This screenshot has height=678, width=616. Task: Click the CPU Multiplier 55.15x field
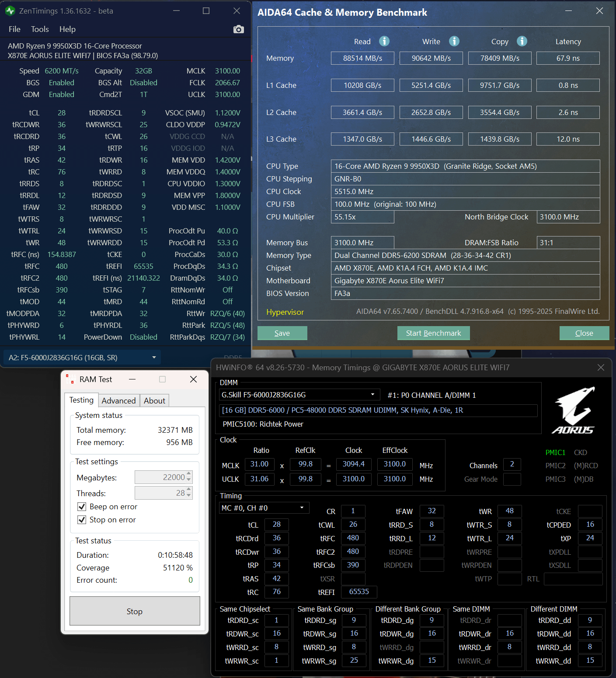(362, 217)
